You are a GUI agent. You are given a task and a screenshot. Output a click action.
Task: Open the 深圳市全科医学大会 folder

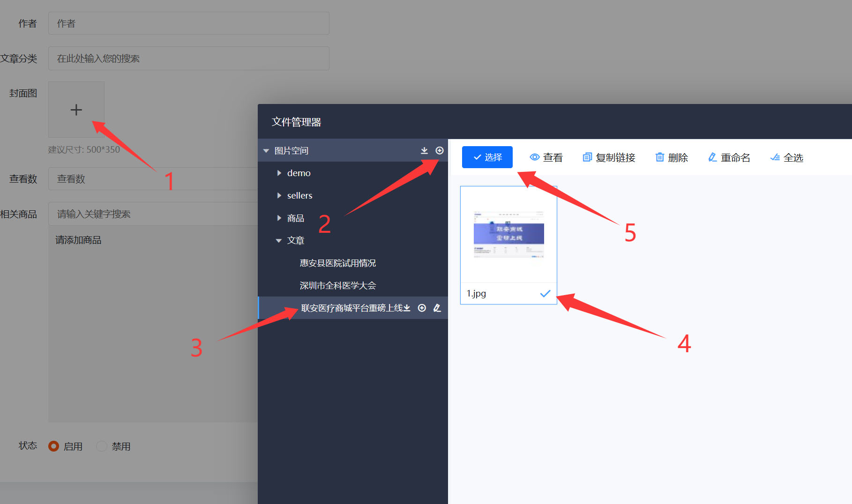click(x=337, y=285)
